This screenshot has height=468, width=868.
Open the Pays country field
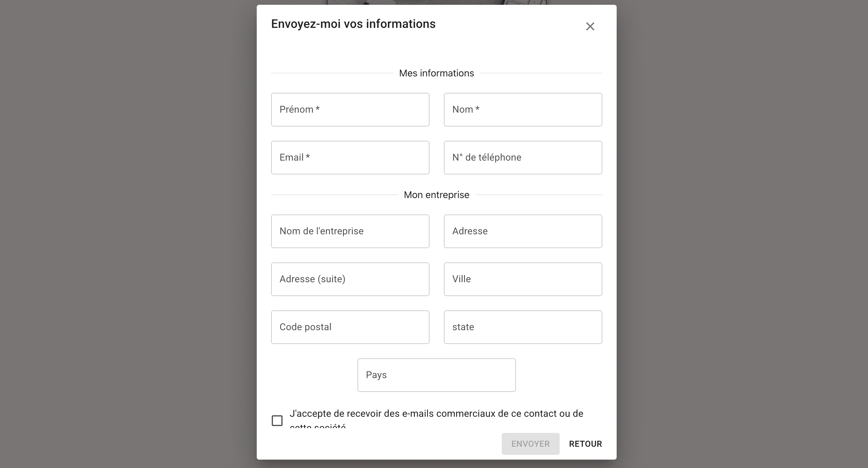point(436,375)
